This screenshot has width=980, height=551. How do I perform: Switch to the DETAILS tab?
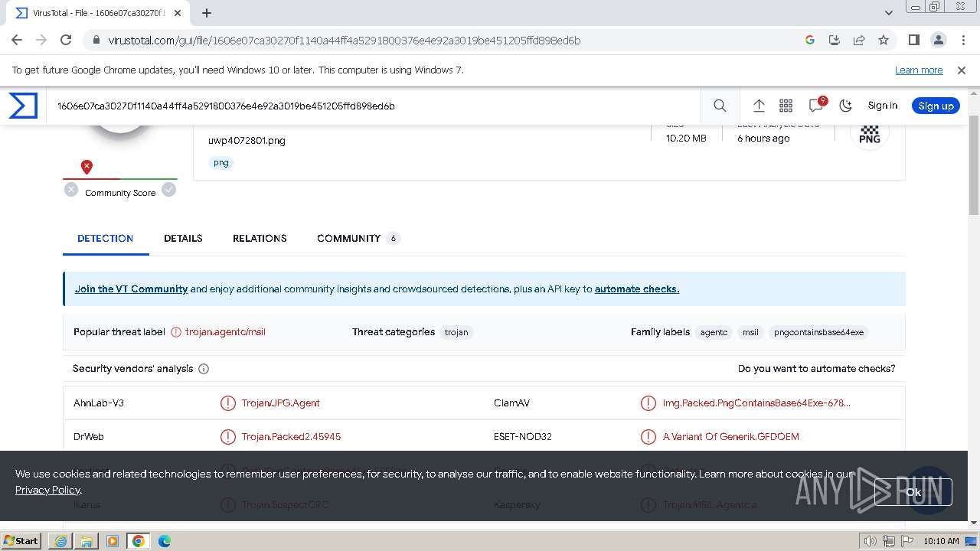tap(183, 239)
